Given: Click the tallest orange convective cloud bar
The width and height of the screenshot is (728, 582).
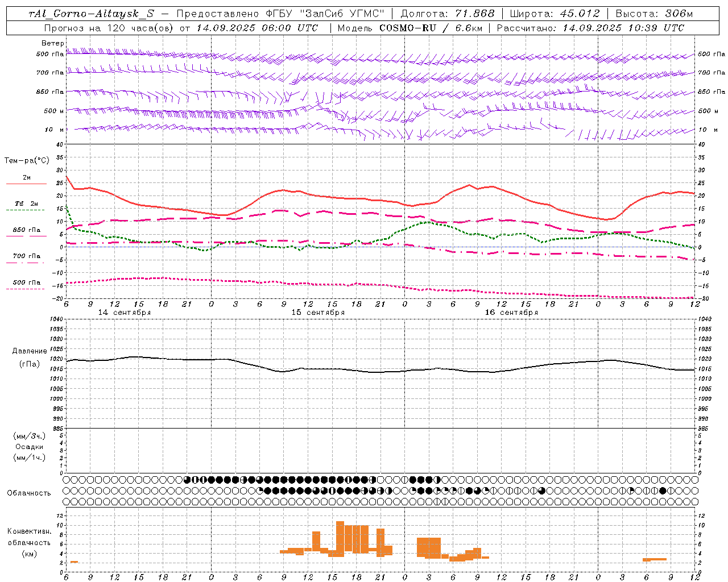Looking at the screenshot, I should tap(340, 539).
